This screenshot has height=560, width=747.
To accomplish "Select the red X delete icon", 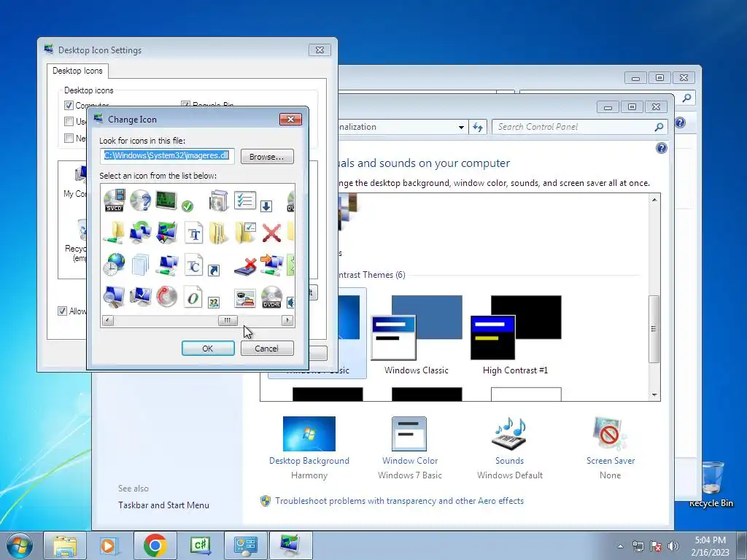I will (x=271, y=233).
